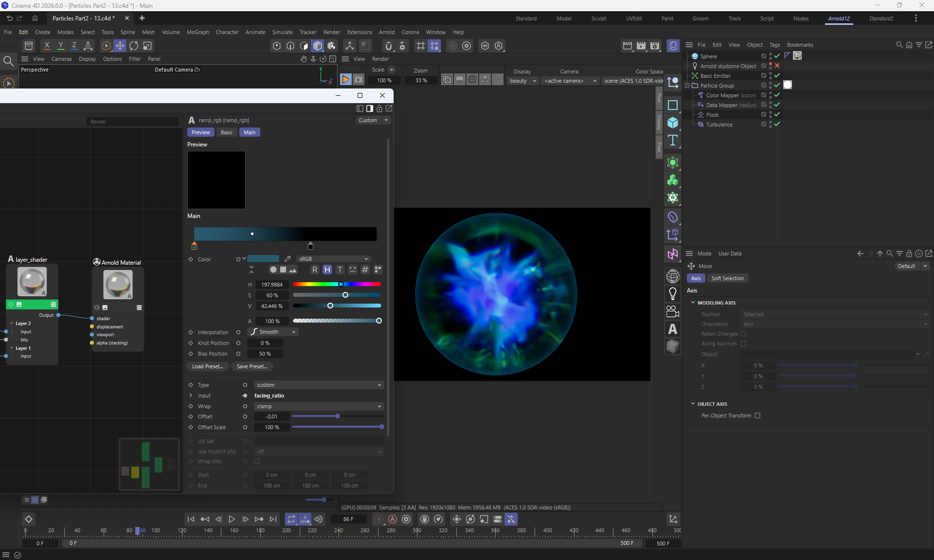Click the Load Preset... button
934x560 pixels.
click(x=207, y=366)
